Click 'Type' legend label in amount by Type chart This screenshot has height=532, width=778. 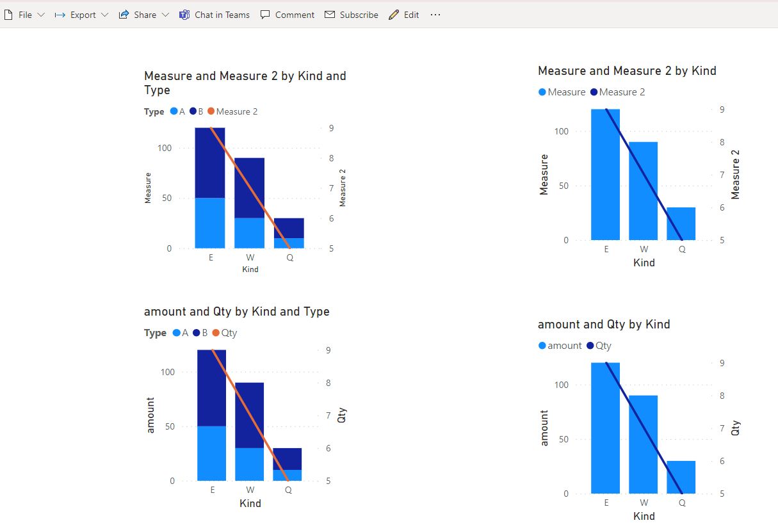pyautogui.click(x=155, y=333)
